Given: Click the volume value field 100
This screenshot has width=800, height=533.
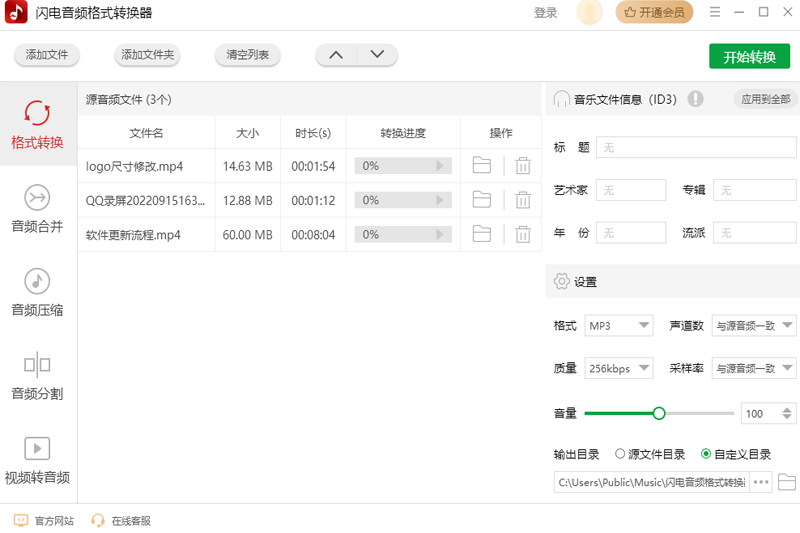Looking at the screenshot, I should point(760,413).
